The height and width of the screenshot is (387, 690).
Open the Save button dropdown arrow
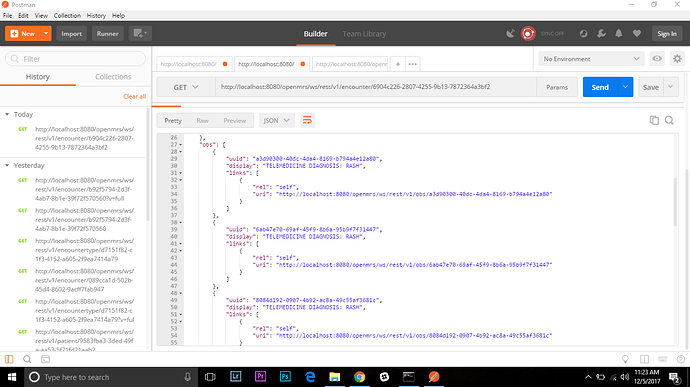pos(671,87)
